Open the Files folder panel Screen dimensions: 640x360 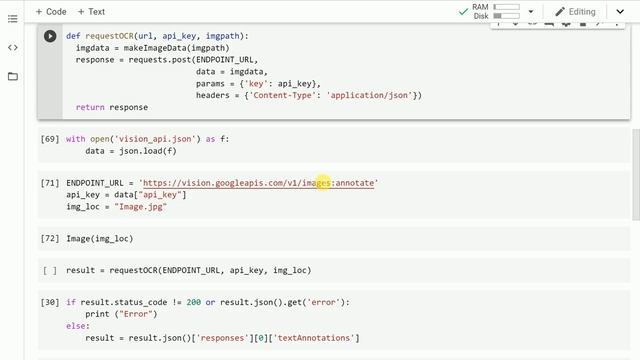(13, 76)
